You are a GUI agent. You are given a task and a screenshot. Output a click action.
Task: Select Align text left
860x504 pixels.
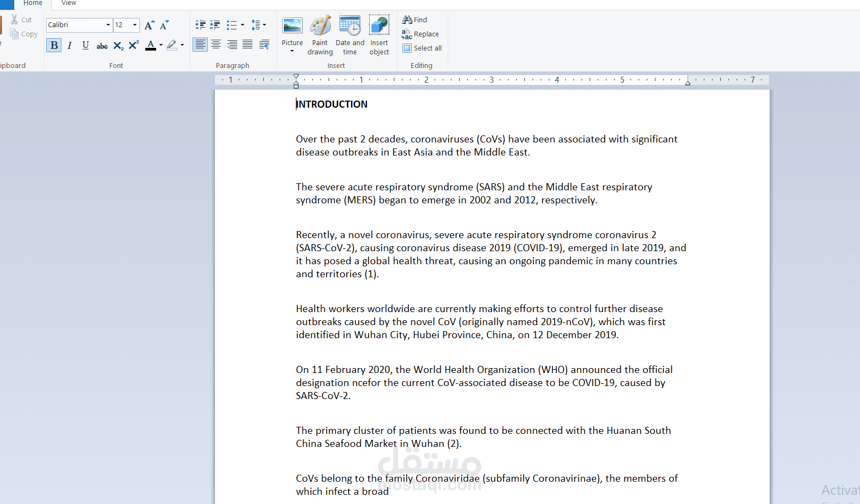tap(200, 45)
